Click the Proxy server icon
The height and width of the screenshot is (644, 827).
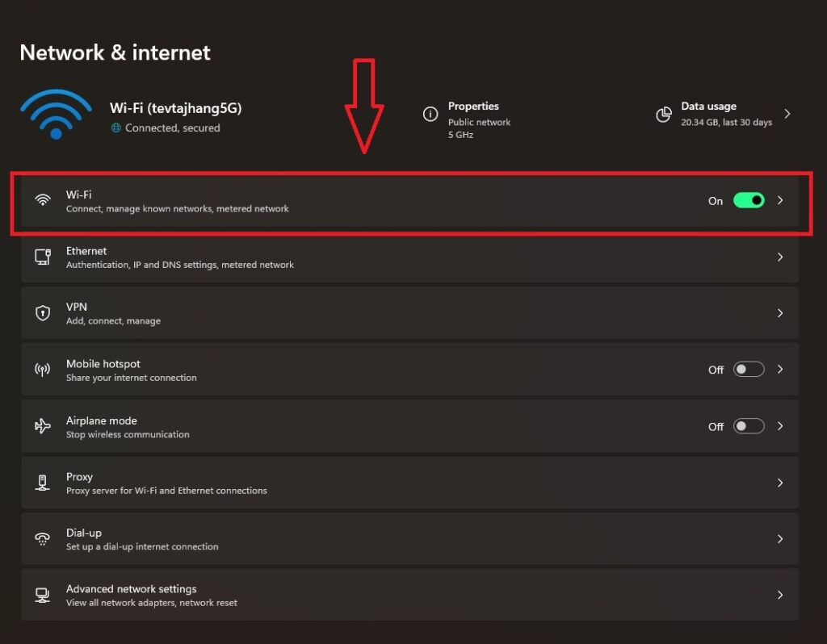click(43, 483)
